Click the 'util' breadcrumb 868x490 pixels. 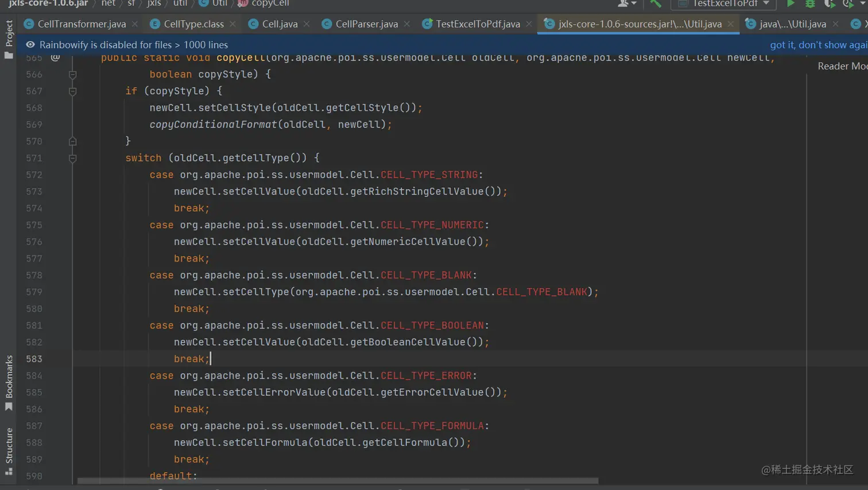tap(180, 3)
